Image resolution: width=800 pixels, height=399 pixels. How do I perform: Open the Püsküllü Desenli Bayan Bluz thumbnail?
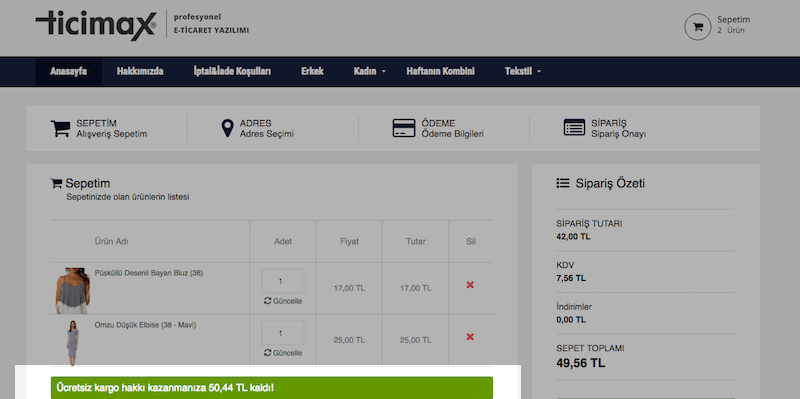click(x=72, y=290)
